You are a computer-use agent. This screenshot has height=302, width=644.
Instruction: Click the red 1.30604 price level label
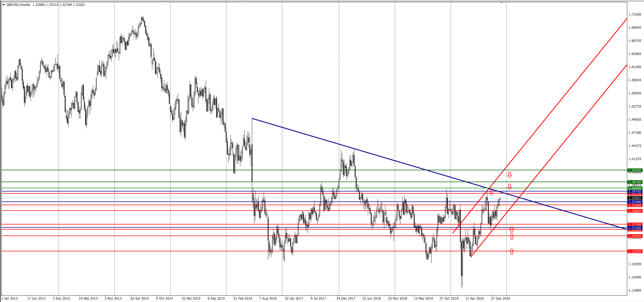pos(635,211)
